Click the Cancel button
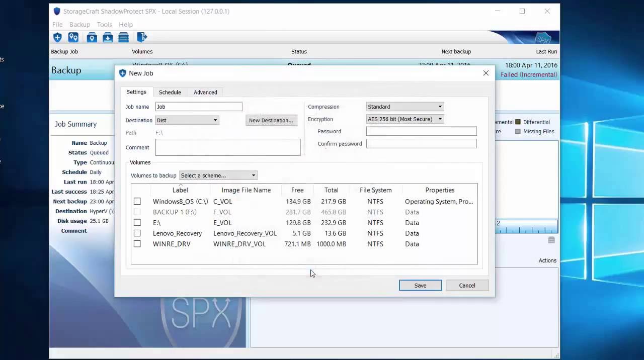 467,286
